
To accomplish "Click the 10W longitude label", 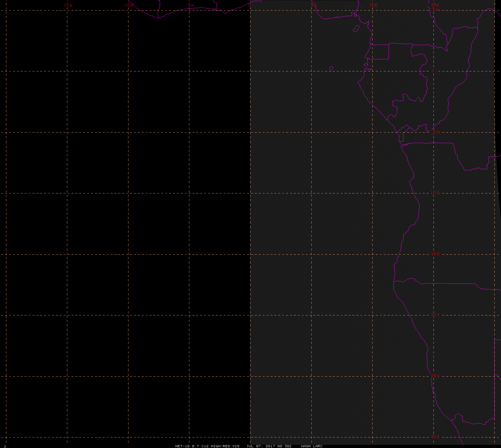I will [x=129, y=5].
